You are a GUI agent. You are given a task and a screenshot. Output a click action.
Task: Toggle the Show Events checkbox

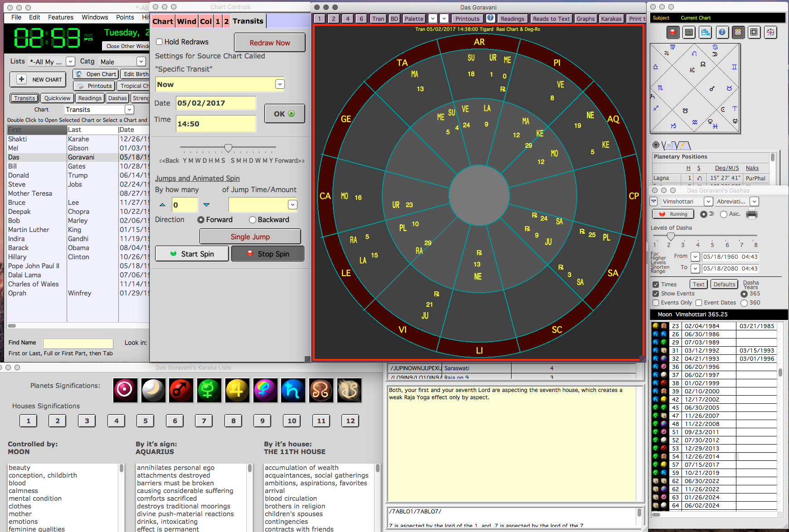point(656,294)
